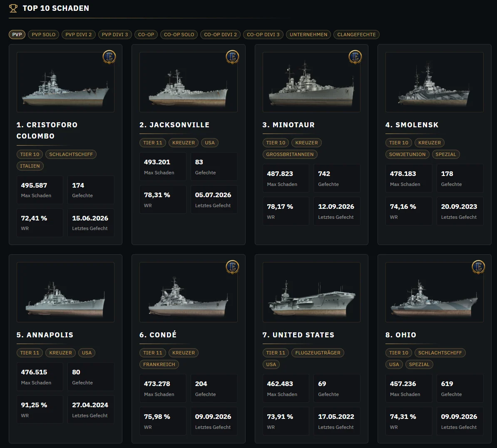Click the 2. Jacksonville title
Viewport: 497px width, 448px height.
pos(174,125)
